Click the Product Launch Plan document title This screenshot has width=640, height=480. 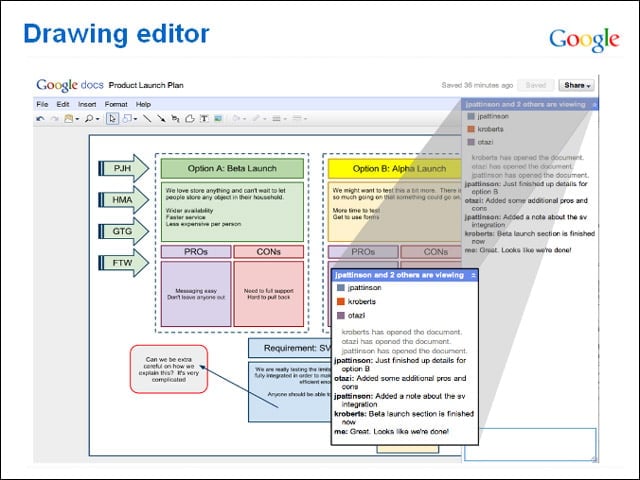[x=146, y=85]
